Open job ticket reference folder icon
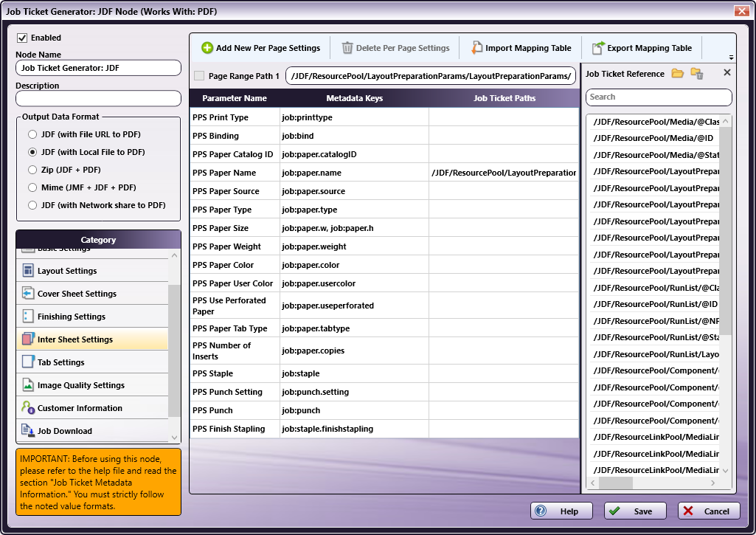Image resolution: width=756 pixels, height=535 pixels. click(677, 73)
